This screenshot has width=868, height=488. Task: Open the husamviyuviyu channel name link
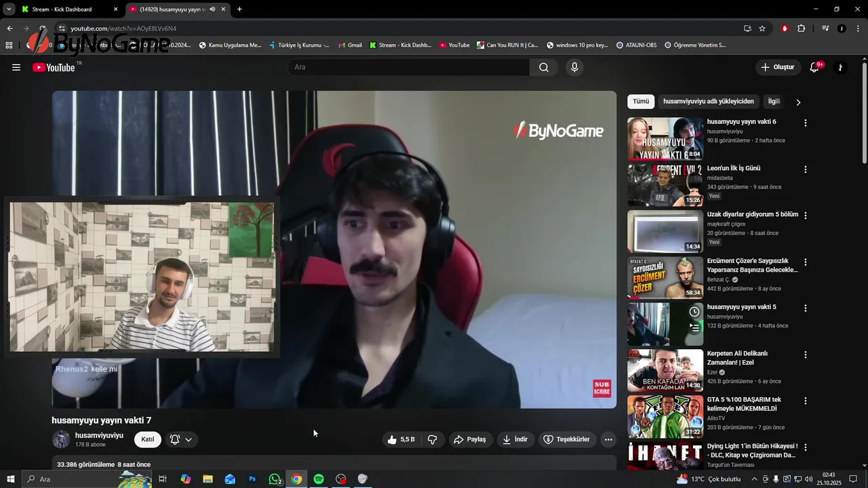[x=99, y=435]
